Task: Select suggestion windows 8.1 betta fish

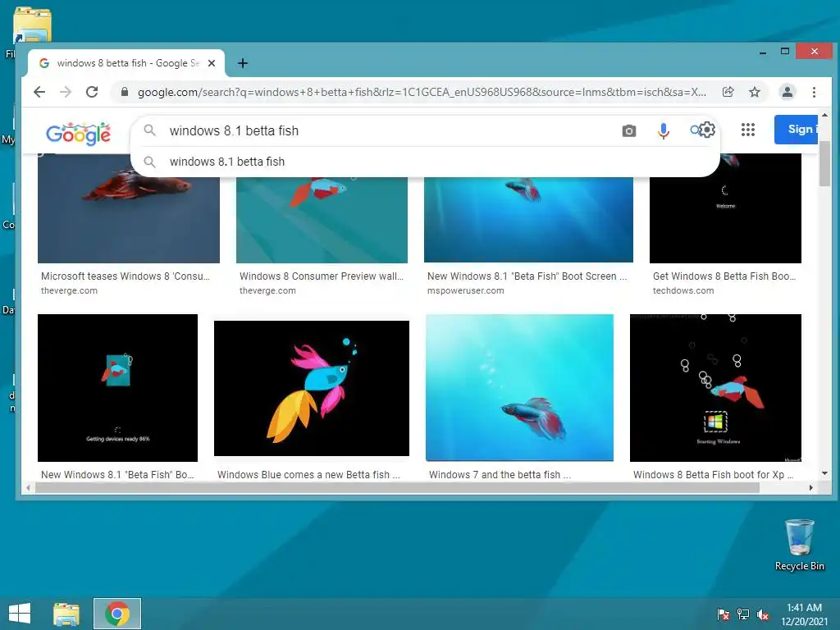Action: [x=425, y=162]
